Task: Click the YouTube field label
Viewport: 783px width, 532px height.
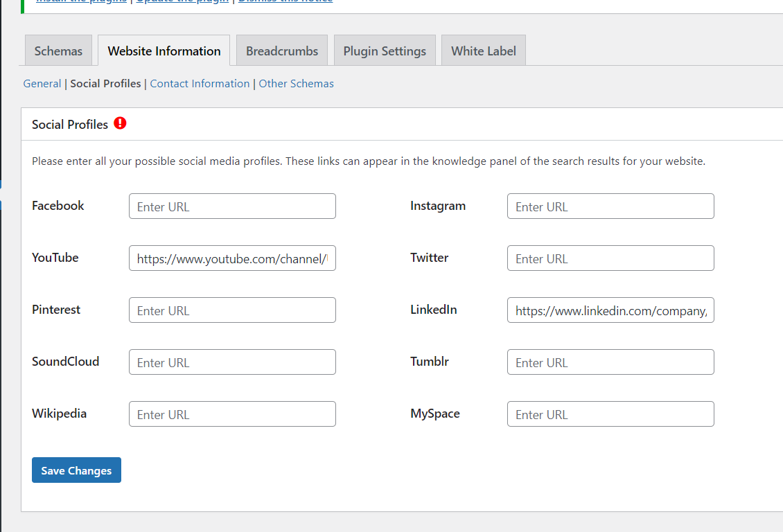Action: 55,258
